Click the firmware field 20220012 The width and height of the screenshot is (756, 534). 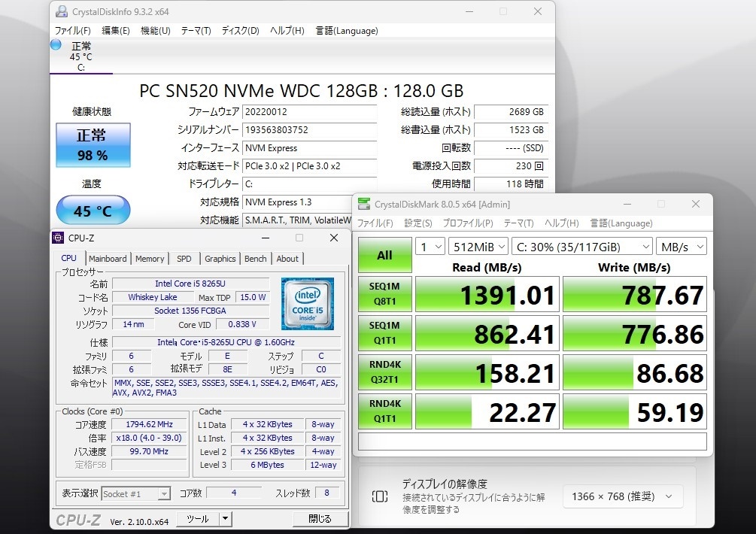click(309, 112)
